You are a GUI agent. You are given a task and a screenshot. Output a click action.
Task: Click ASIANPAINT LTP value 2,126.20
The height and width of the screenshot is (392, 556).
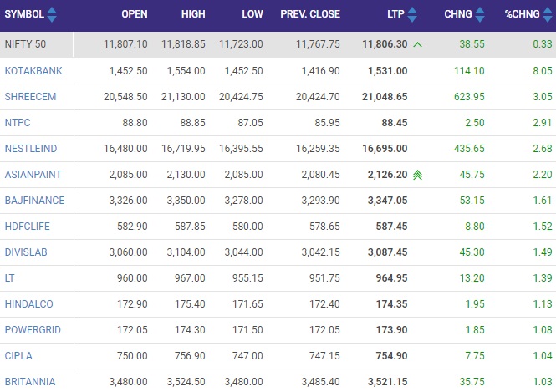(388, 175)
